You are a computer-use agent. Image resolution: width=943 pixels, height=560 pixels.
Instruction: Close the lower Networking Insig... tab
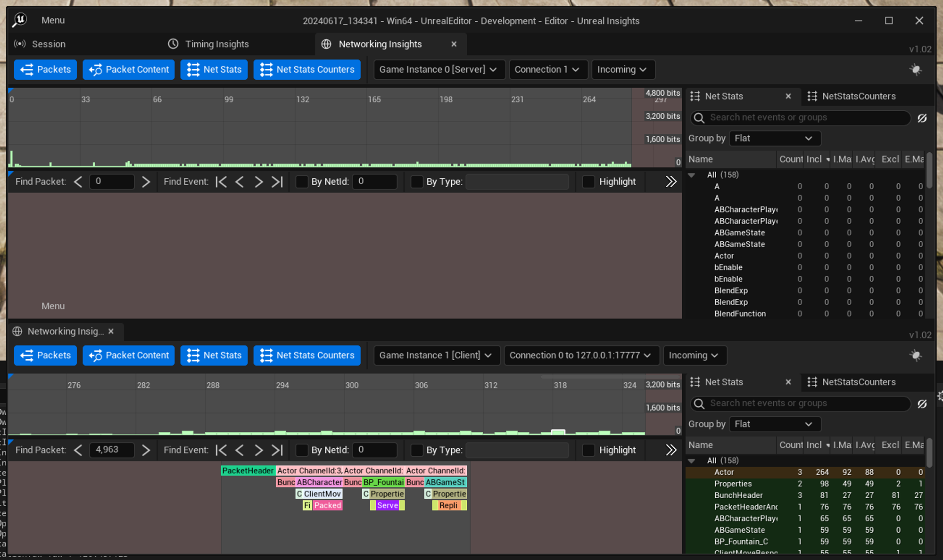[x=111, y=331]
